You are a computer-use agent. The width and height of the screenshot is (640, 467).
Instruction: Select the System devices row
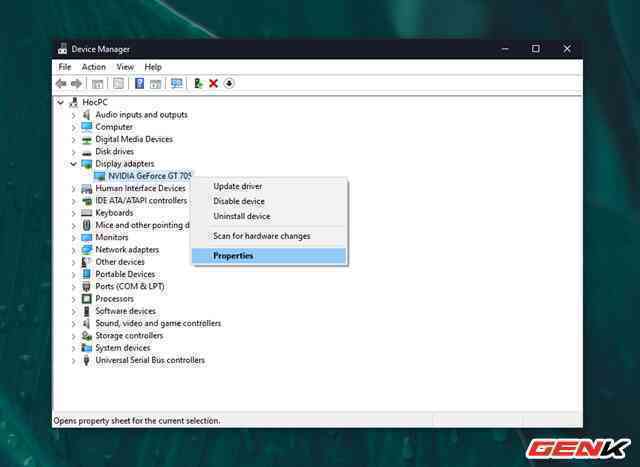122,348
